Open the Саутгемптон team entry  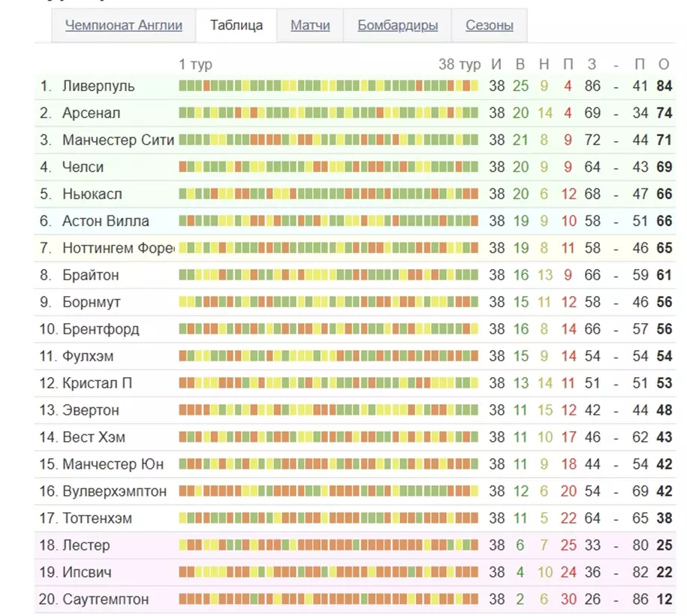click(x=106, y=599)
